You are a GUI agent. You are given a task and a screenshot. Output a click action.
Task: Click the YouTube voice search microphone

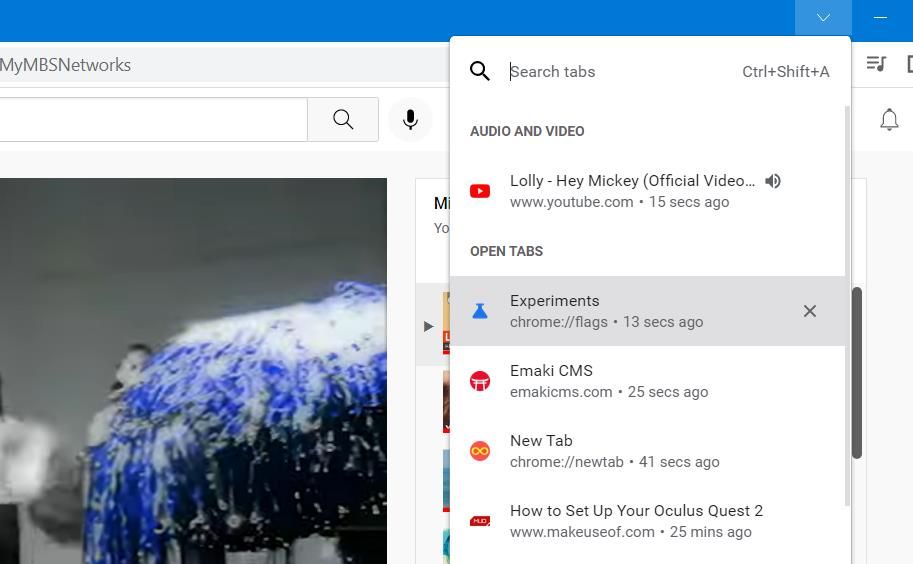411,119
